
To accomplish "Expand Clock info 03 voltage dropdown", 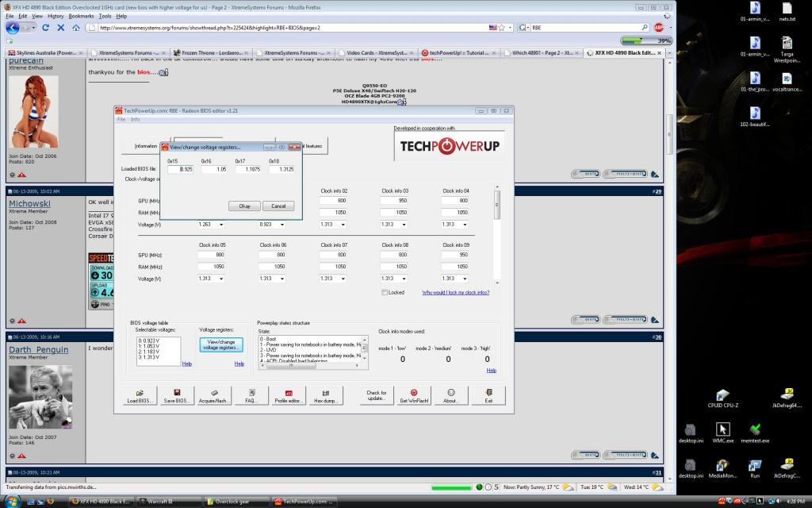I will click(404, 225).
